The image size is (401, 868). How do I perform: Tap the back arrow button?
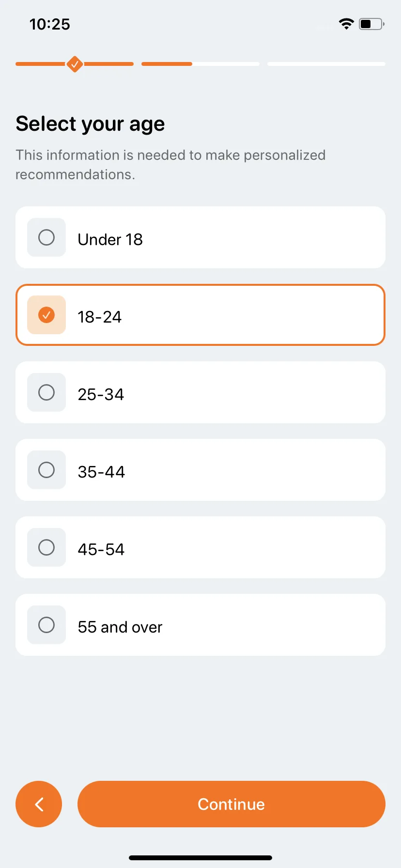[39, 804]
